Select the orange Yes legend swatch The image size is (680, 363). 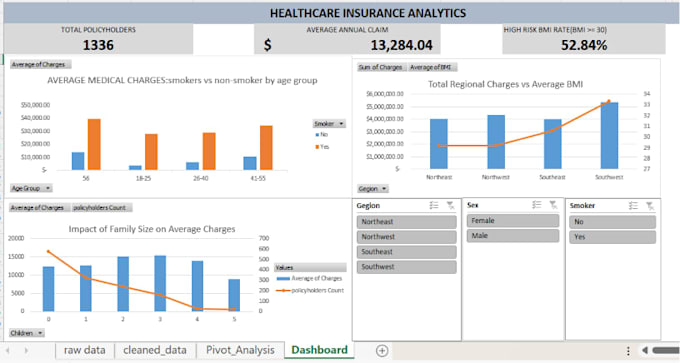[x=317, y=147]
